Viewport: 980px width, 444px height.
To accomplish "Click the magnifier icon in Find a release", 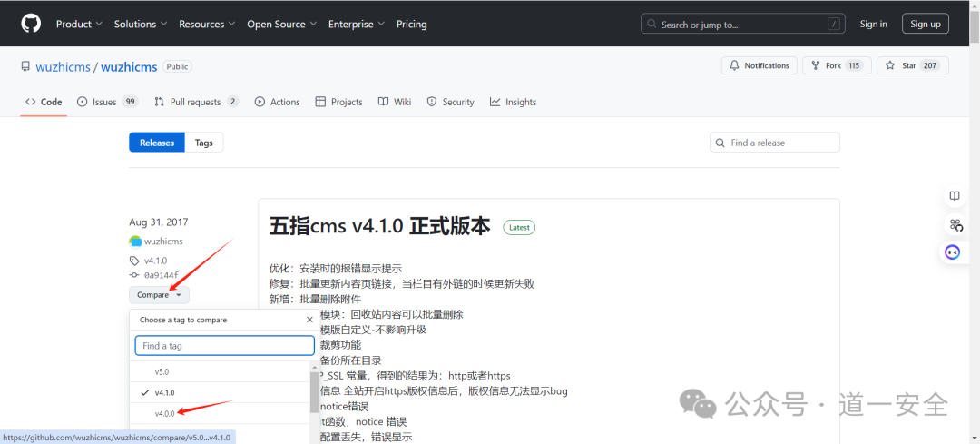I will (x=720, y=143).
